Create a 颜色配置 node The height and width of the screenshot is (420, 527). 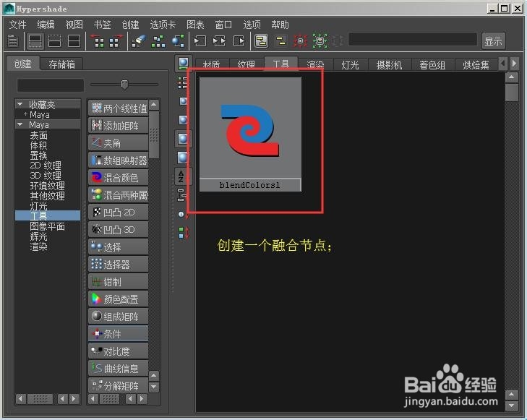coord(119,299)
